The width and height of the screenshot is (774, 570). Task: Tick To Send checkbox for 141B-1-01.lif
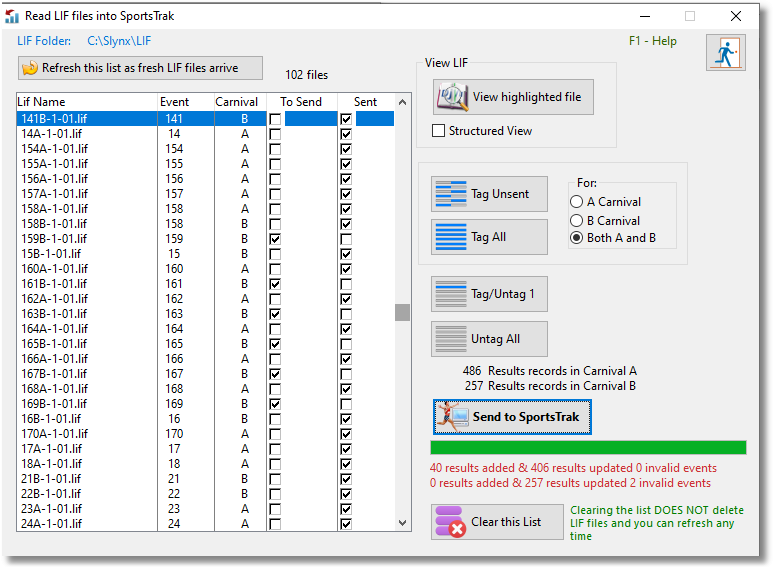coord(275,119)
